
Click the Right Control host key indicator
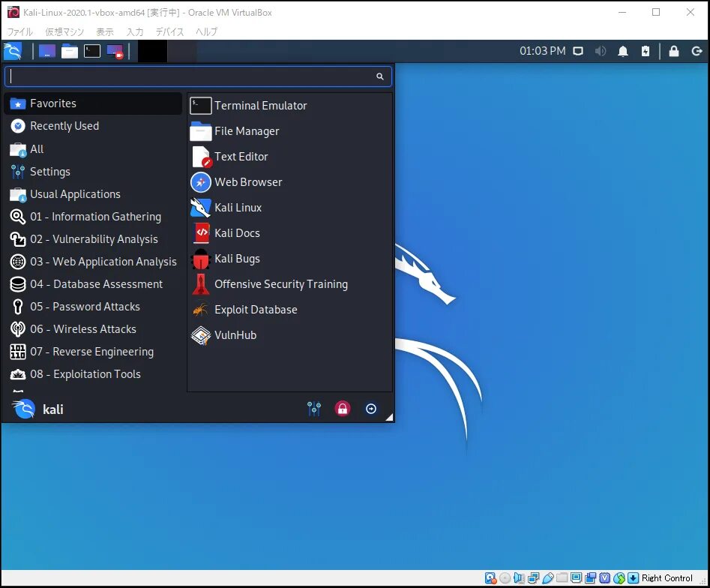pos(667,578)
